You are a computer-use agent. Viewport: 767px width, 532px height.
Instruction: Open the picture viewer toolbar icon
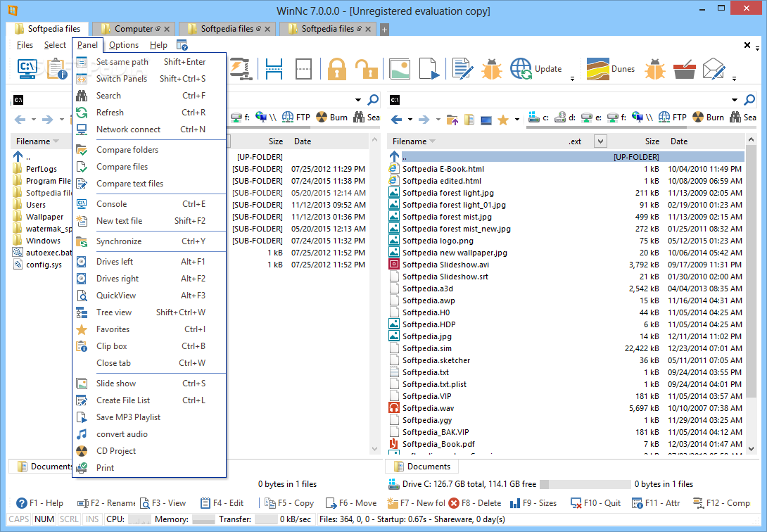pyautogui.click(x=400, y=69)
